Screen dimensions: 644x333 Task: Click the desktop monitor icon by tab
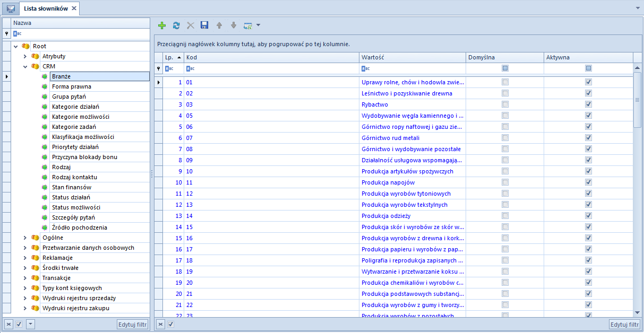[x=10, y=8]
